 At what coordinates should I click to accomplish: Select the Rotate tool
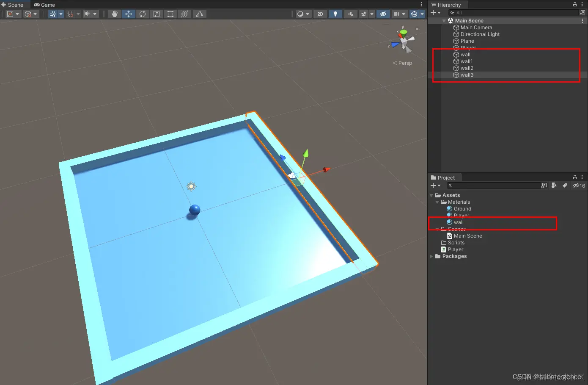(143, 14)
